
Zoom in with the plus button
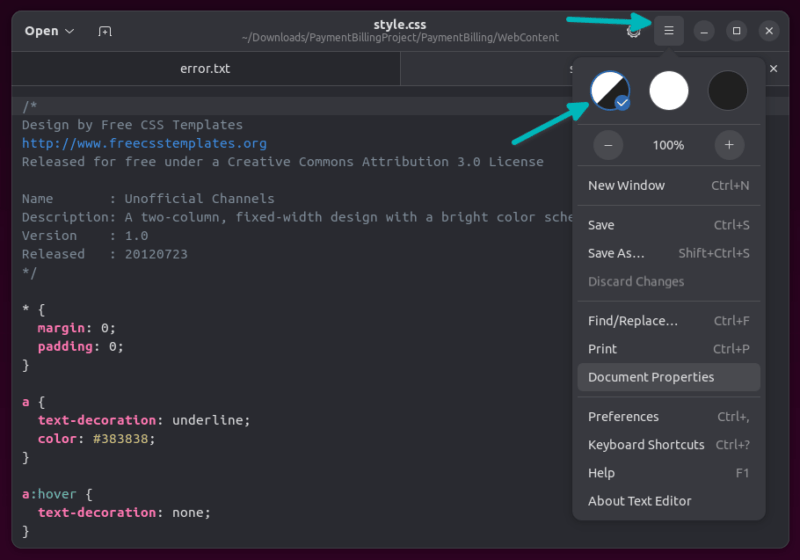pyautogui.click(x=729, y=145)
